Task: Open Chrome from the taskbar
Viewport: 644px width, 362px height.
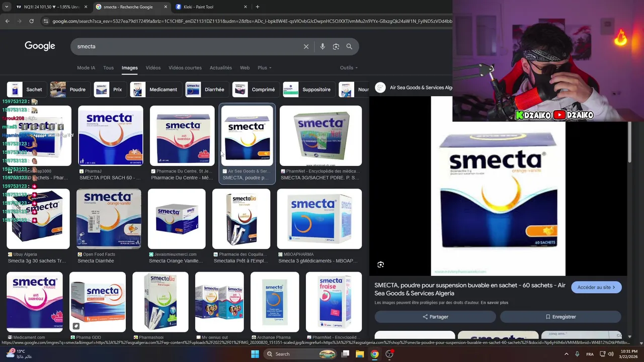Action: coord(374,354)
